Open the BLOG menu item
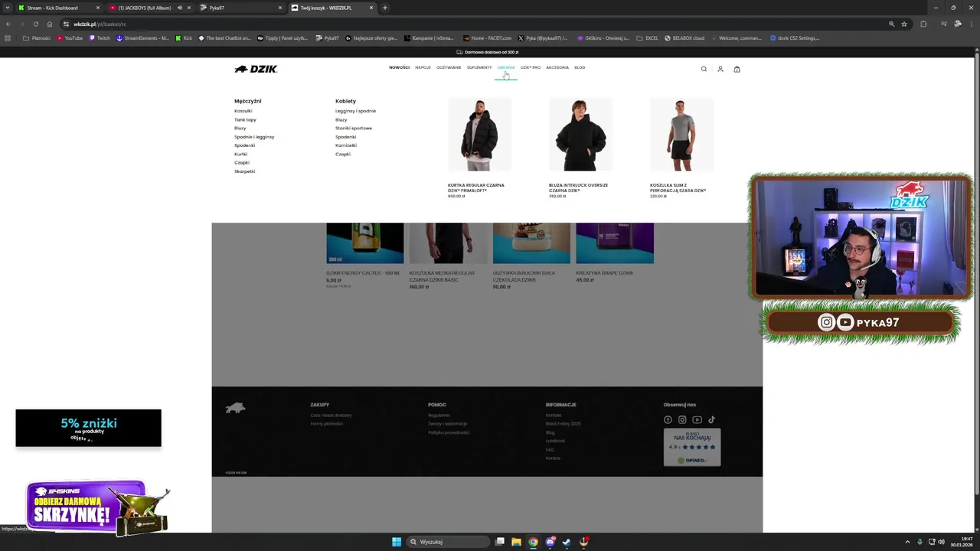Viewport: 980px width, 551px height. [580, 67]
